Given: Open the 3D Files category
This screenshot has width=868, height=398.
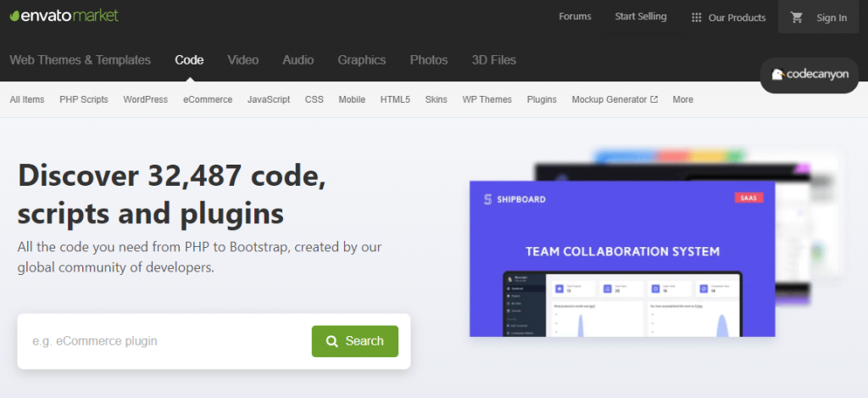Looking at the screenshot, I should 494,60.
